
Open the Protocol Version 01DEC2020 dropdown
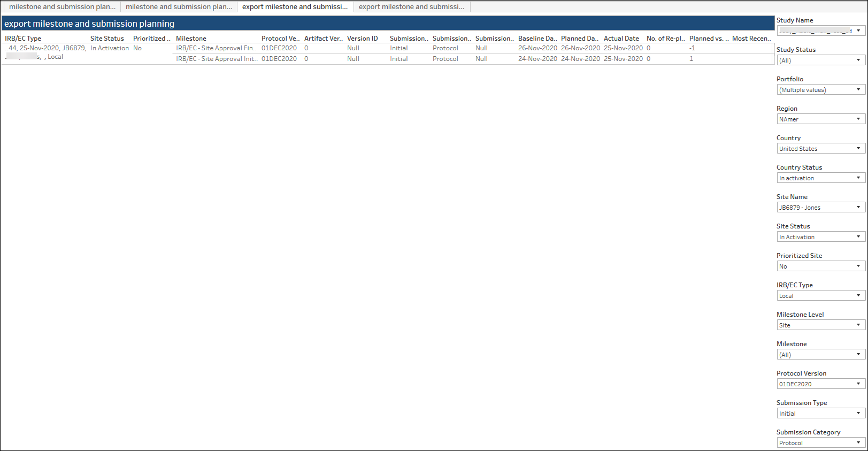coord(821,384)
